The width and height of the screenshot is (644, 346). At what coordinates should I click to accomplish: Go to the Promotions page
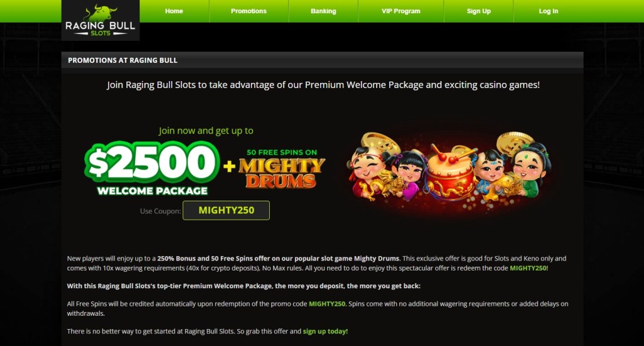(249, 11)
